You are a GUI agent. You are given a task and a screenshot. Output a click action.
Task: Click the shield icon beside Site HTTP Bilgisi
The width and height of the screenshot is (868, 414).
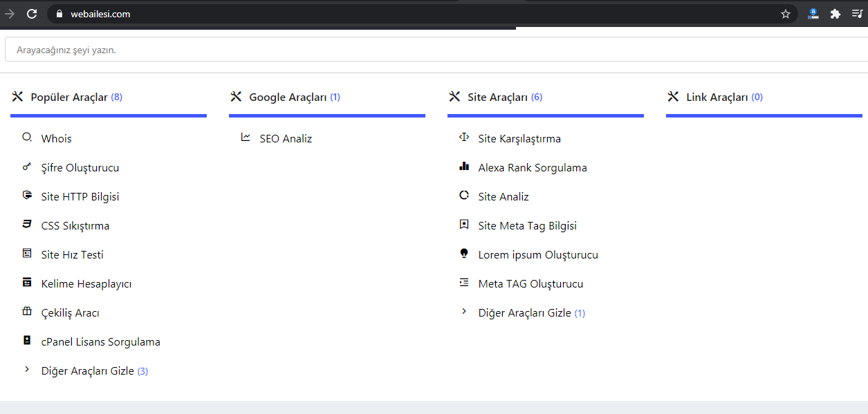click(x=27, y=196)
